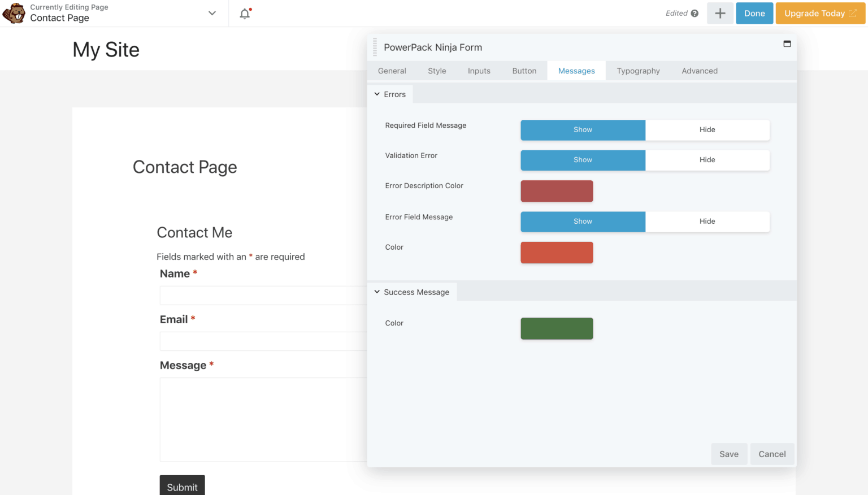This screenshot has width=868, height=495.
Task: Expand the PowerPack Ninja Form panel window icon
Action: [787, 42]
